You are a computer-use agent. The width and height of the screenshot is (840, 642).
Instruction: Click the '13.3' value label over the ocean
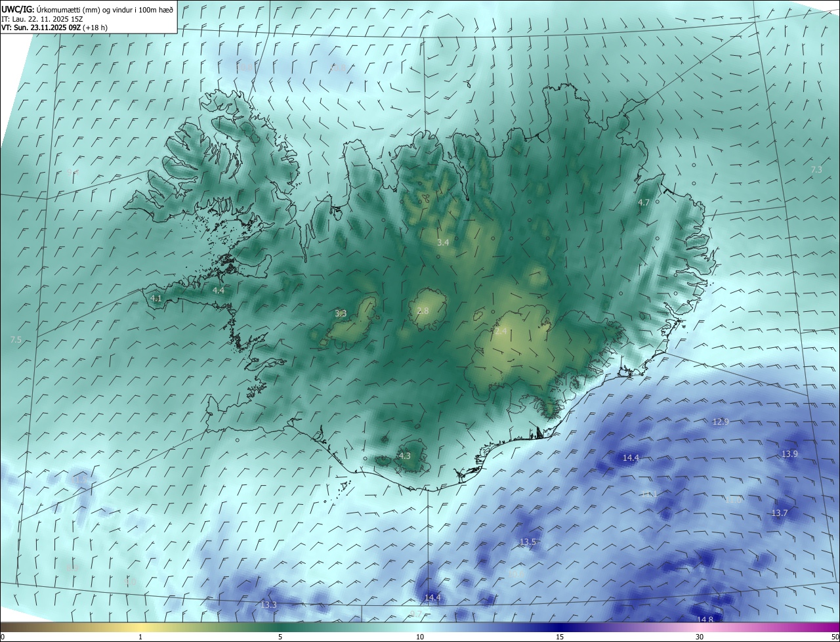click(269, 605)
